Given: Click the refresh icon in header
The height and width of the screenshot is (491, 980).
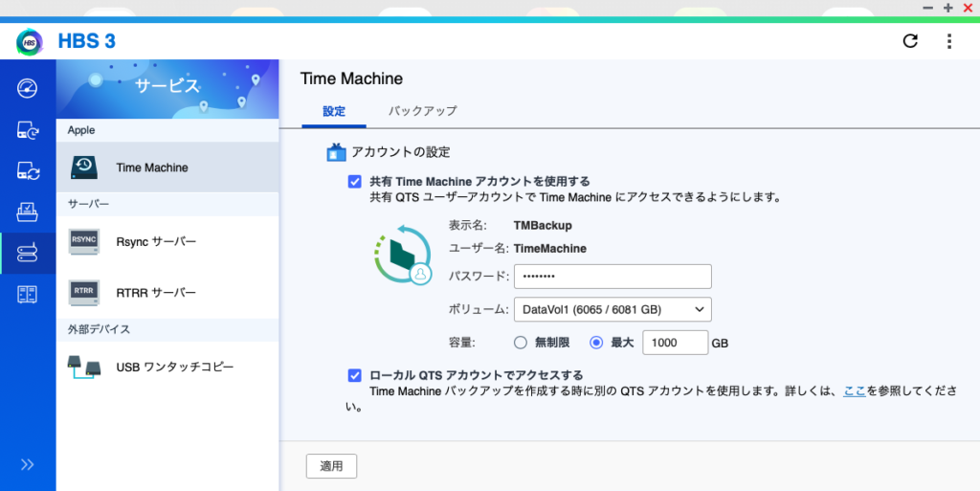Looking at the screenshot, I should pyautogui.click(x=910, y=41).
